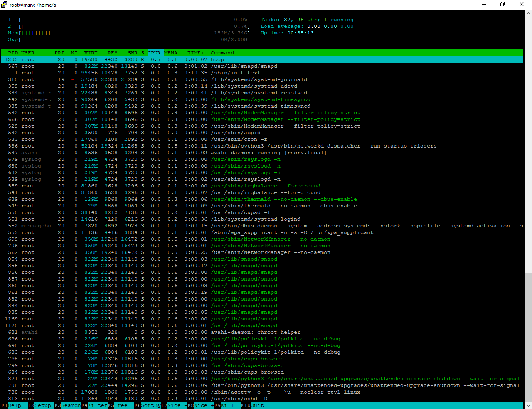
Task: Activate F3 Search in the function bar
Action: pyautogui.click(x=68, y=405)
